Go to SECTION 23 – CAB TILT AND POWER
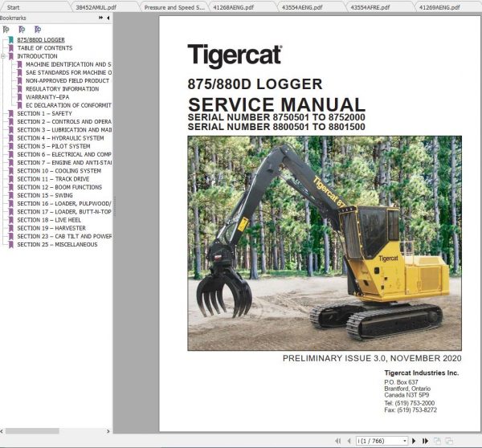The width and height of the screenshot is (482, 448). pos(64,236)
